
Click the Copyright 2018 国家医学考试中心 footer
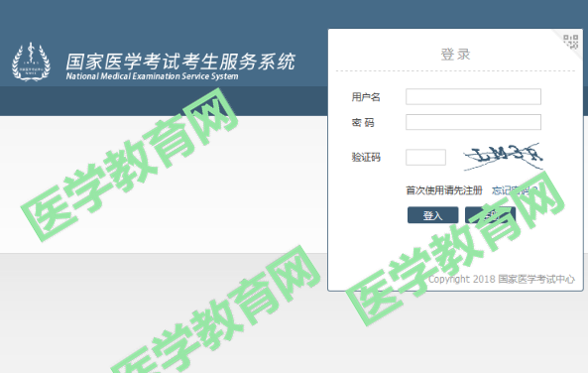coord(502,279)
